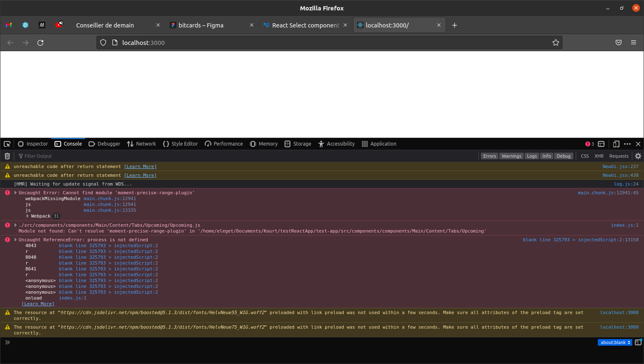This screenshot has width=644, height=364.
Task: Expand the 'process is not defined' error
Action: 15,240
